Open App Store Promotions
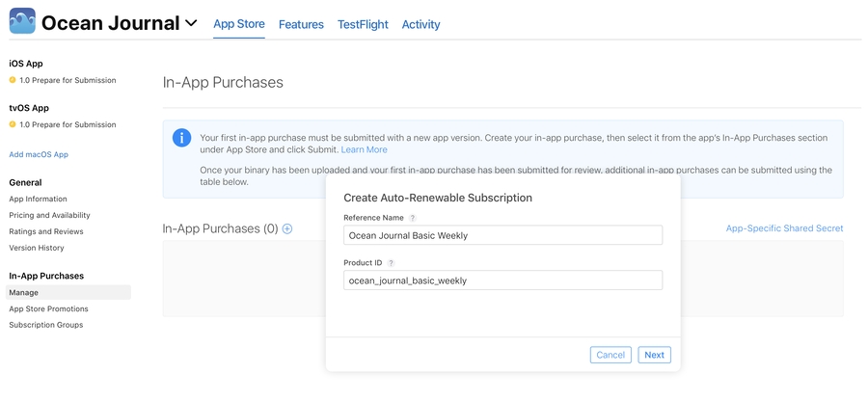 (x=49, y=308)
